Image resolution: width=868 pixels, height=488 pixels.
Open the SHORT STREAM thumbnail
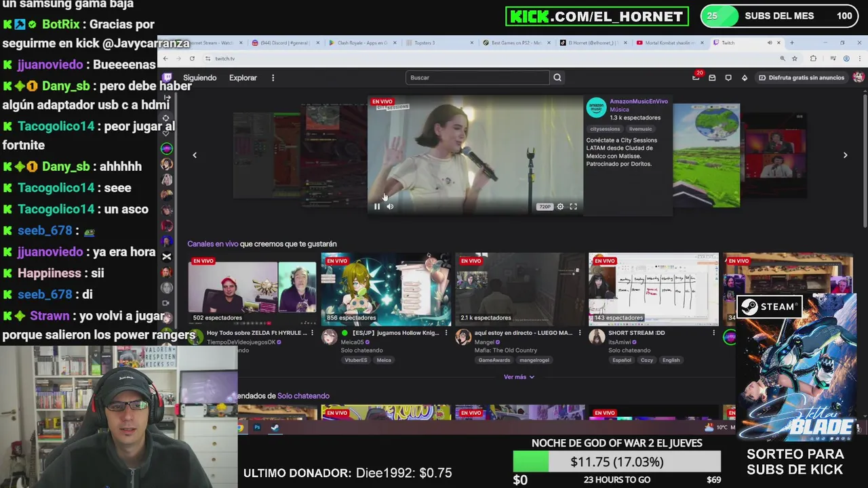coord(653,289)
